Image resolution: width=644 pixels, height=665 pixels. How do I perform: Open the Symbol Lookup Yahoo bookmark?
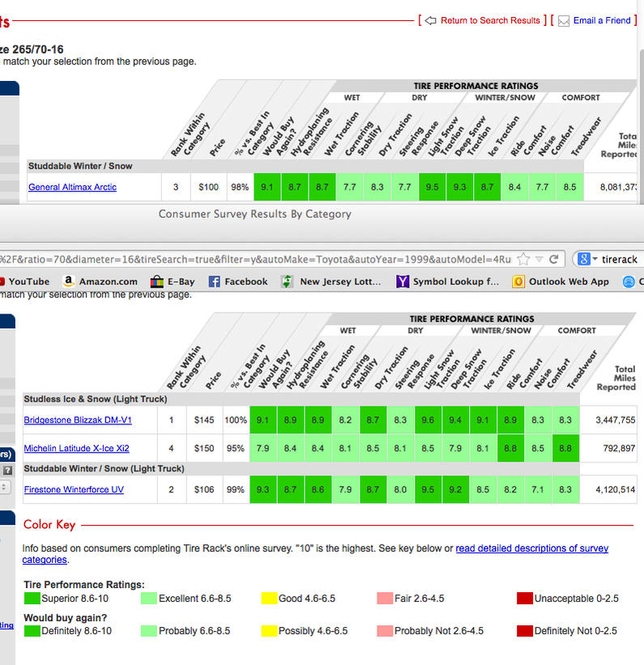click(x=447, y=282)
